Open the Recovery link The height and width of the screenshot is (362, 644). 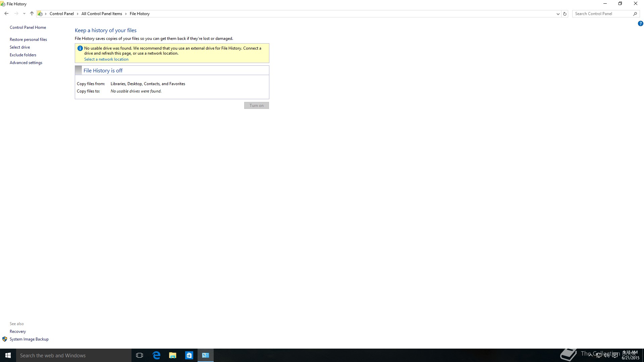18,331
